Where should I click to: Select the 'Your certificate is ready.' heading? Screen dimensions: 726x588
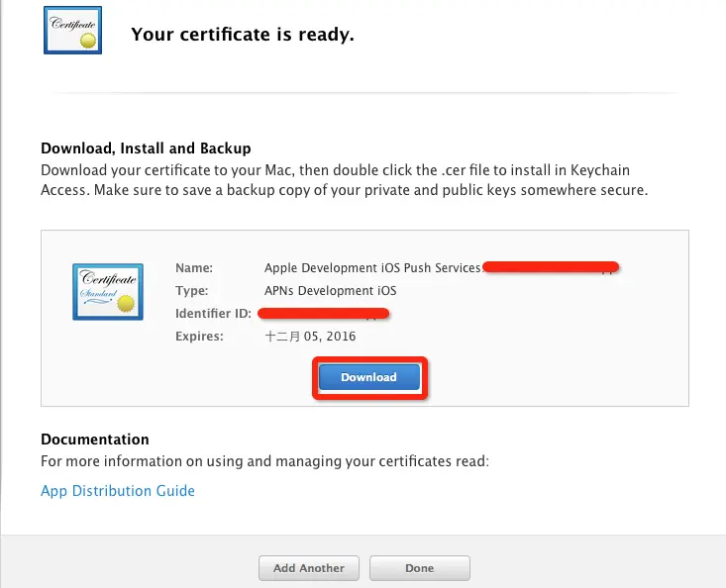coord(243,35)
